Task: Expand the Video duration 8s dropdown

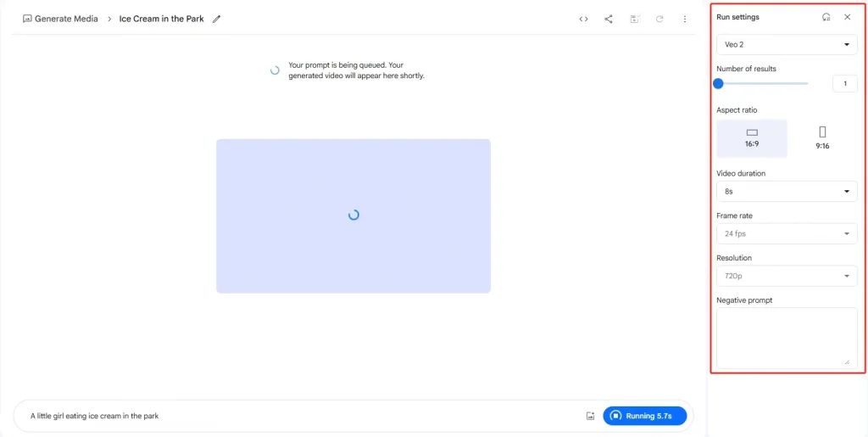Action: tap(787, 192)
